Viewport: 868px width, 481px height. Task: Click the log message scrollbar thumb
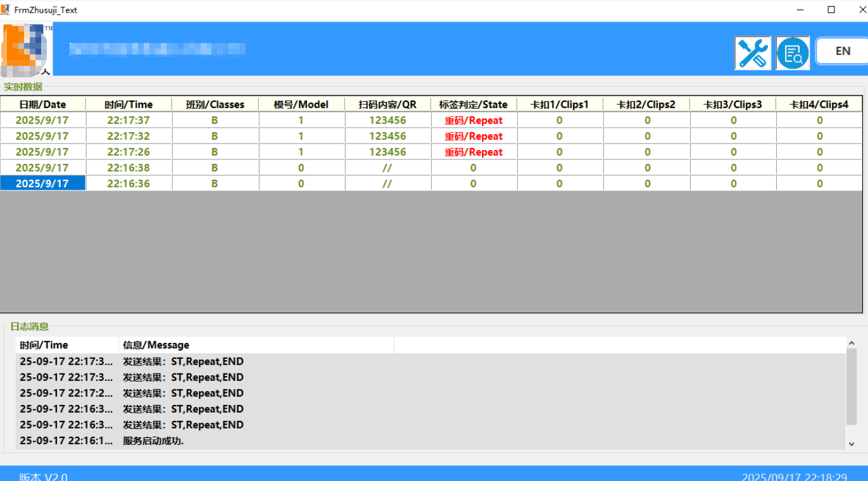pos(852,387)
